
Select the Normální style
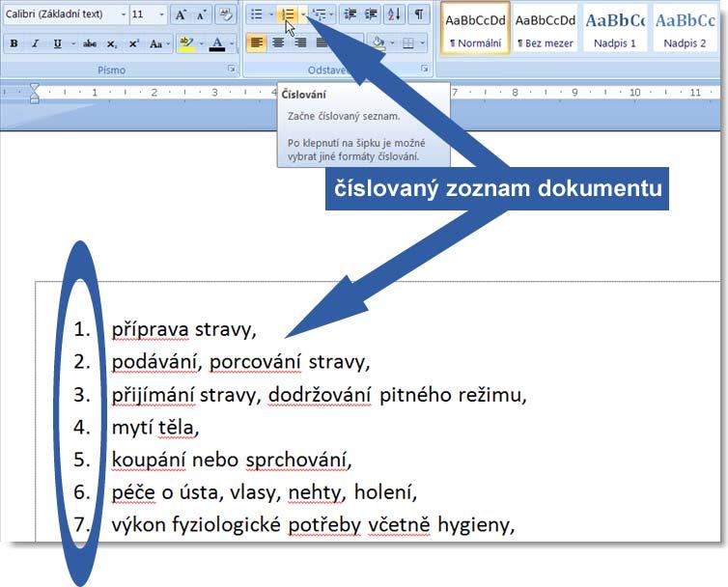475,28
